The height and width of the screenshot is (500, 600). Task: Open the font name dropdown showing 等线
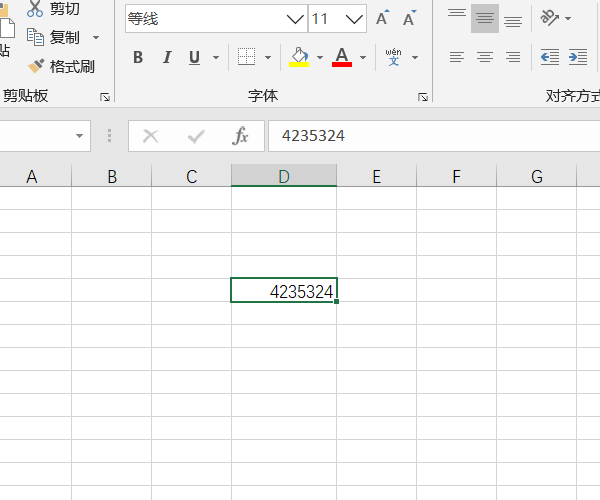pos(295,19)
